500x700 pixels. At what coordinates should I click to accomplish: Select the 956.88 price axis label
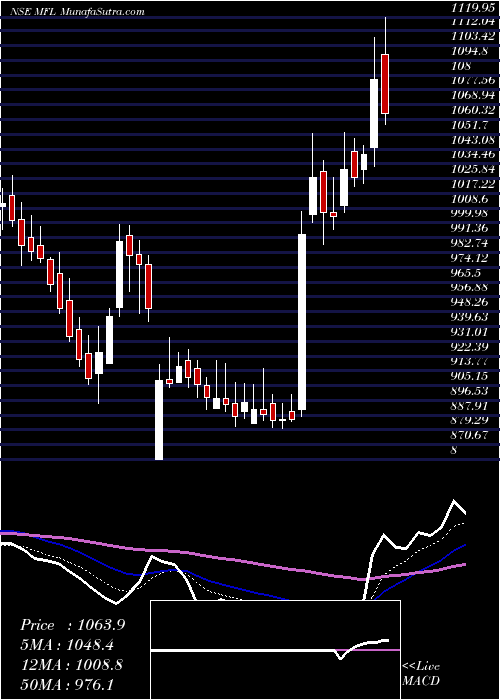click(x=471, y=287)
